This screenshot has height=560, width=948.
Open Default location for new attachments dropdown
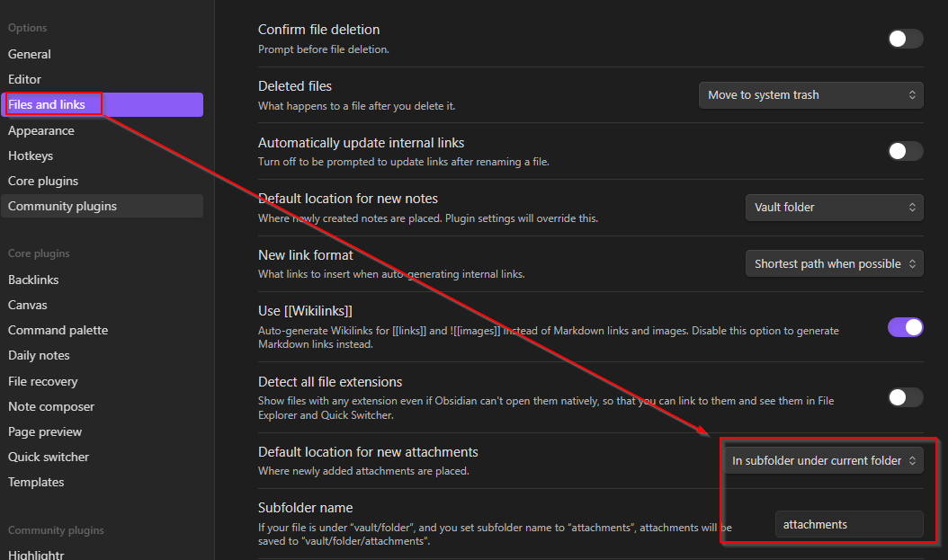point(823,461)
